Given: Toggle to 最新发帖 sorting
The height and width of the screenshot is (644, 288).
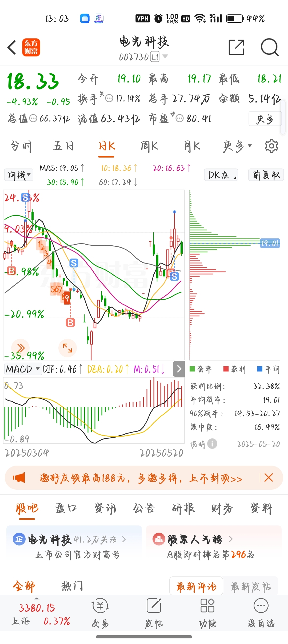Looking at the screenshot, I should coord(251,586).
